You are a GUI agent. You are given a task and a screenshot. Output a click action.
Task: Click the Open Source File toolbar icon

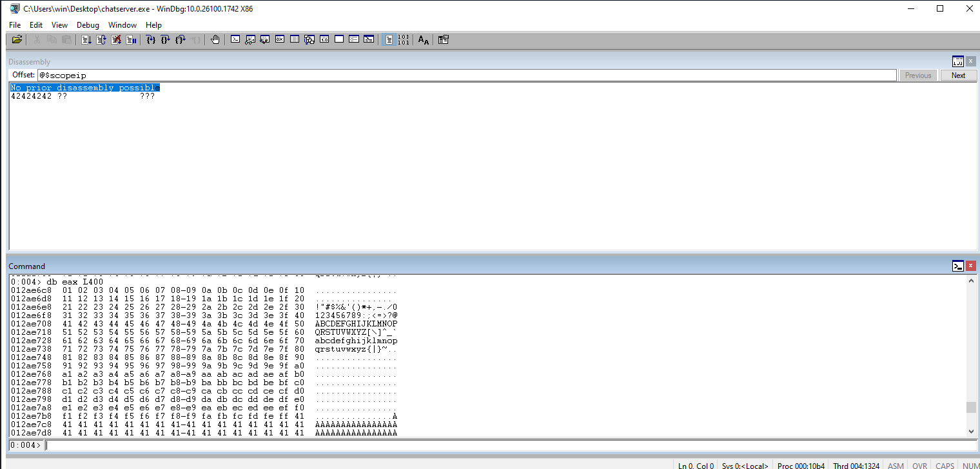click(17, 40)
